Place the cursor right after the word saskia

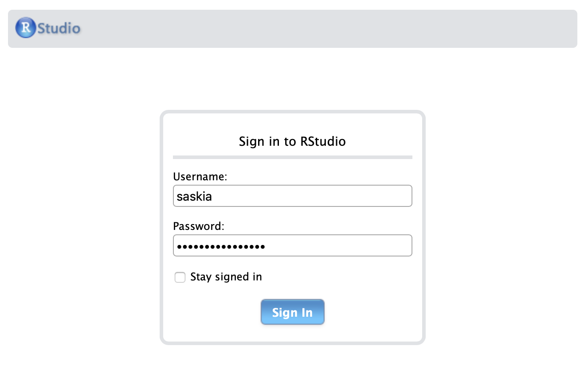point(213,196)
